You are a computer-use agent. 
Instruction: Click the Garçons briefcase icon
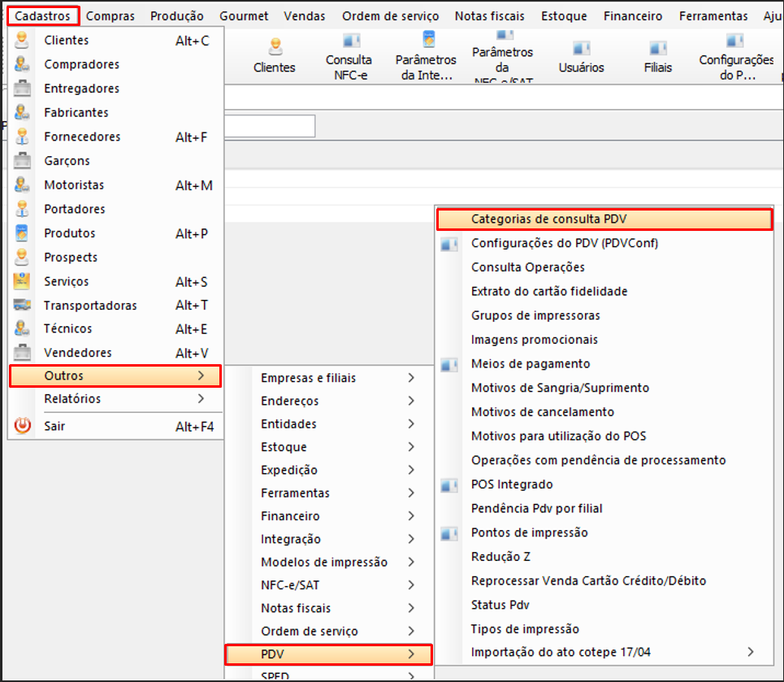point(21,160)
